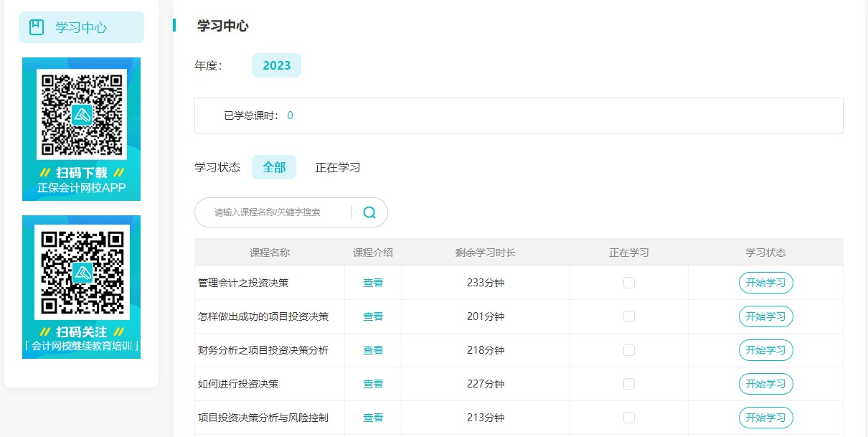Check the 正在学习 box for 怎样做出成功的项目投资决策
Image resolution: width=868 pixels, height=437 pixels.
[x=629, y=316]
